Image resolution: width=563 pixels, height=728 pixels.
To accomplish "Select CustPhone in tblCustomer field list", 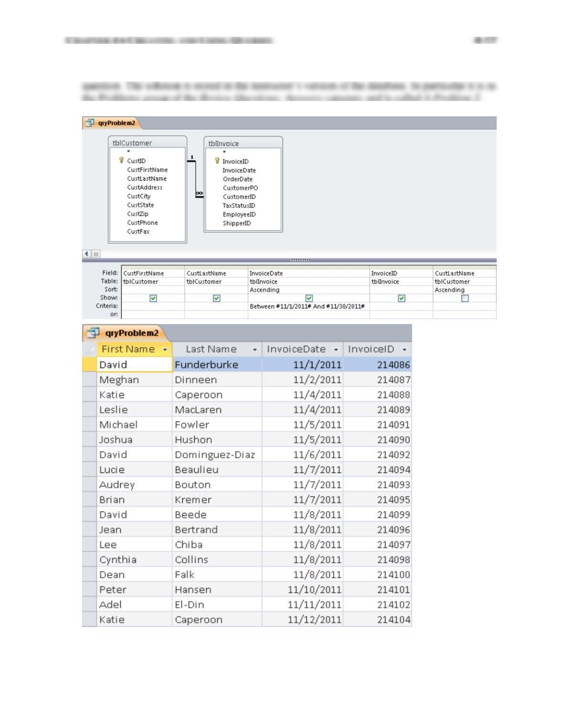I will point(142,223).
